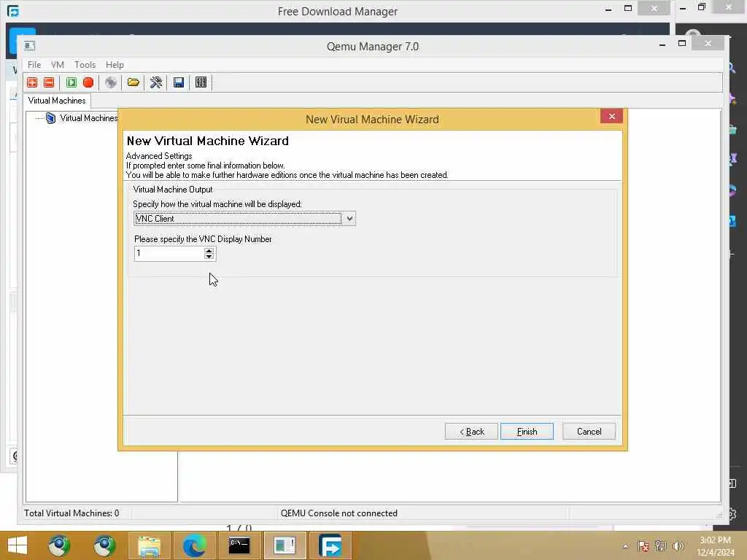This screenshot has width=747, height=560.
Task: Maximize the Qemu Manager window
Action: [682, 43]
